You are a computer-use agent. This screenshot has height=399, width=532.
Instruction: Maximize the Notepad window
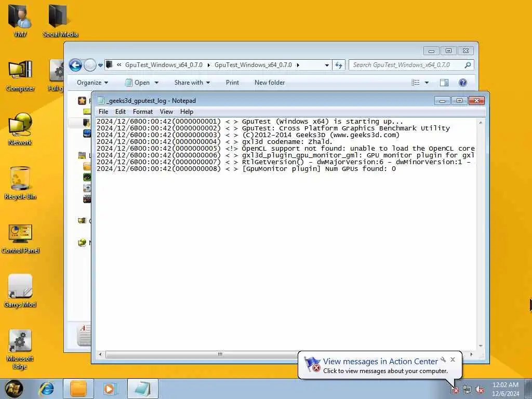[x=459, y=100]
